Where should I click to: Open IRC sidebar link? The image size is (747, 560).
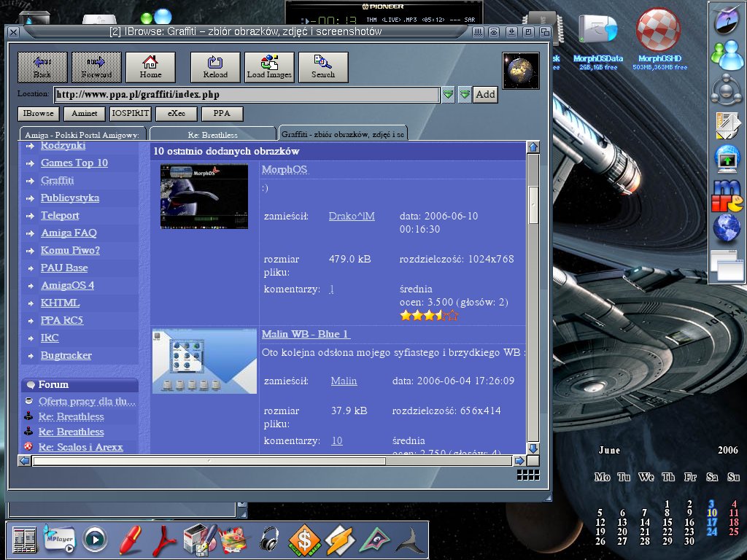(x=50, y=338)
